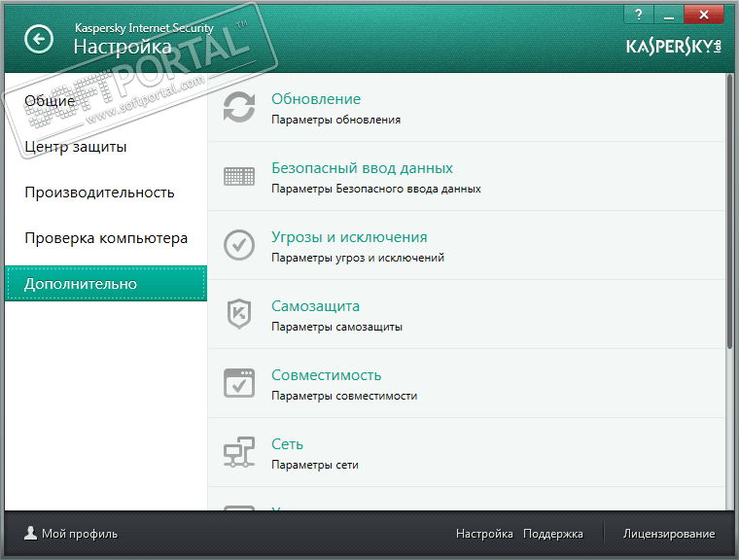Select the Secure Data Input keyboard icon
This screenshot has height=560, width=739.
[x=239, y=176]
